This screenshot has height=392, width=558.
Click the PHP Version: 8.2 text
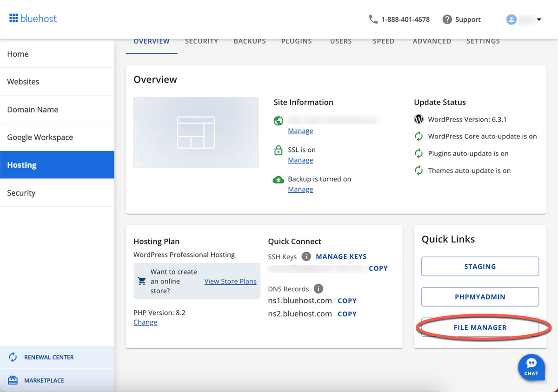159,313
